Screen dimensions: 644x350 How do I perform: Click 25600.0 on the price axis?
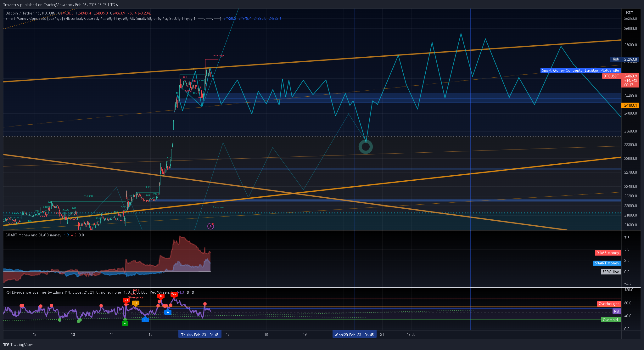point(630,45)
